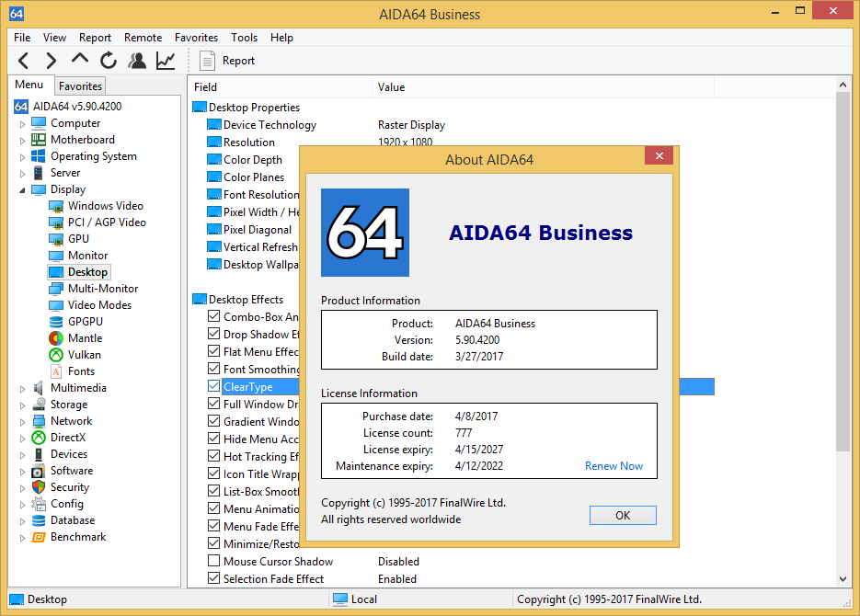Toggle the Flat Menu Effect checkbox
Viewport: 860px width, 616px height.
click(214, 351)
